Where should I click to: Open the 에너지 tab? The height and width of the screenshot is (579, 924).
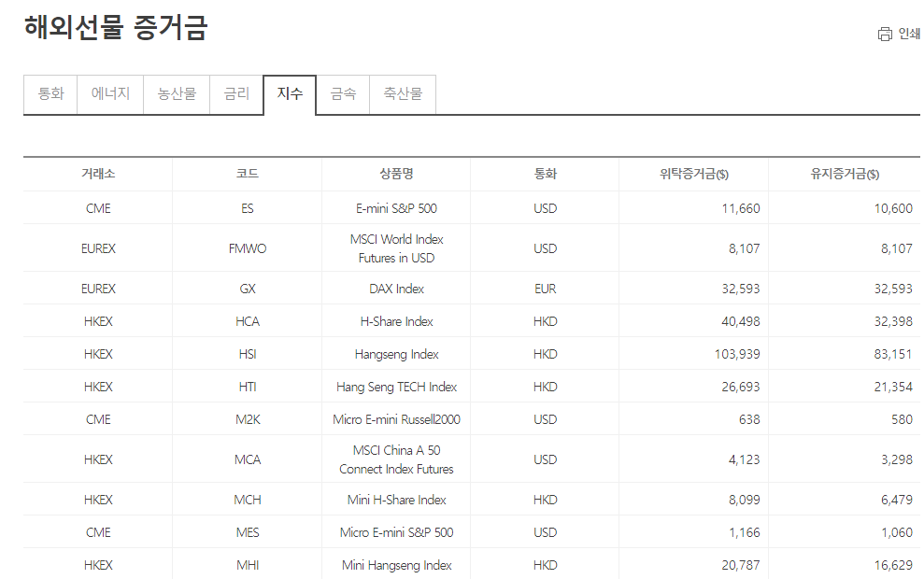110,94
